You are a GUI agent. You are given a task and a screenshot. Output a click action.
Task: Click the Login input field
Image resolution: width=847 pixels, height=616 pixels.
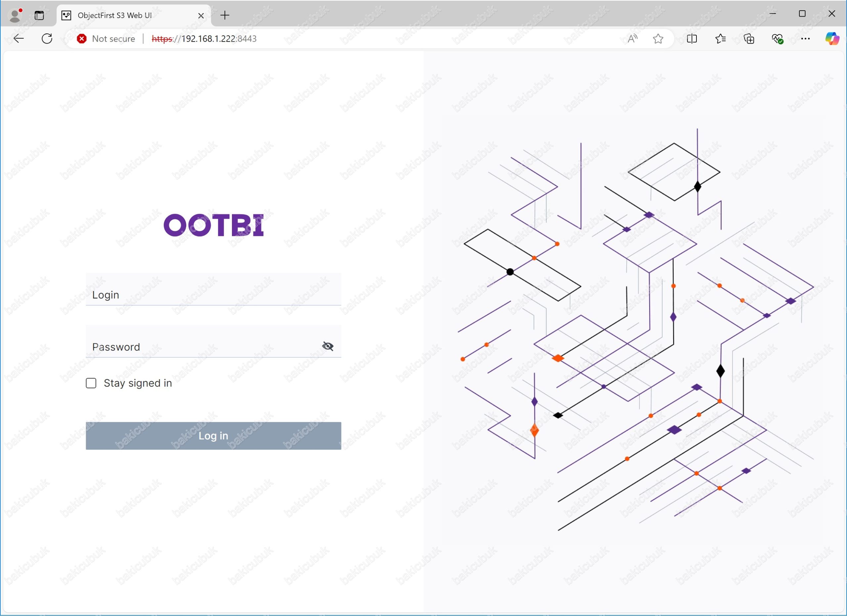click(213, 289)
